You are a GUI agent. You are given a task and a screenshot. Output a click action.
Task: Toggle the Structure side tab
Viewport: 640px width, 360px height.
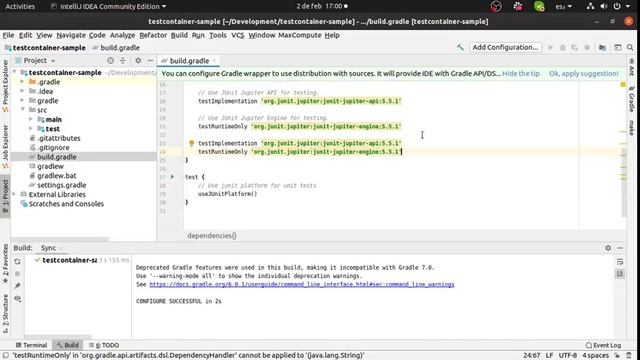click(x=5, y=313)
